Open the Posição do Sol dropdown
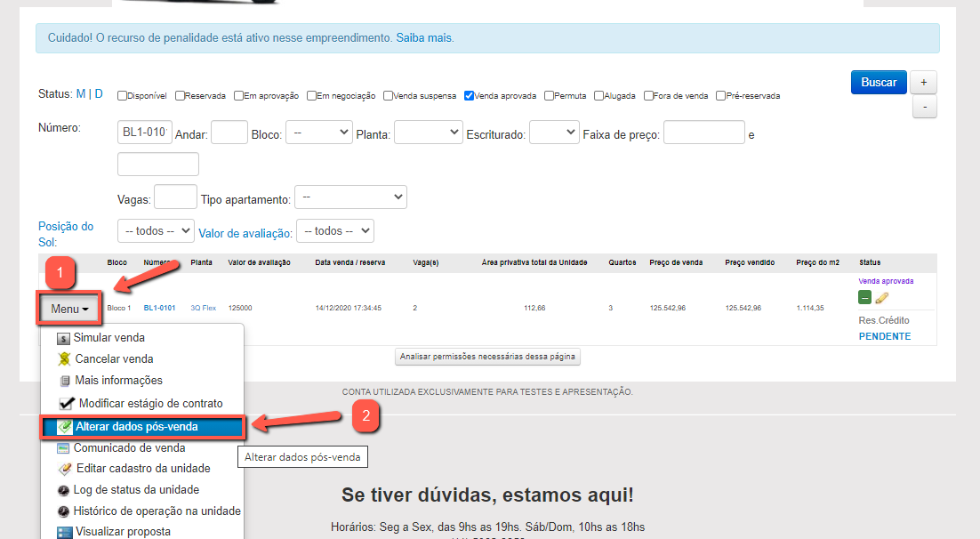980x539 pixels. (x=156, y=231)
